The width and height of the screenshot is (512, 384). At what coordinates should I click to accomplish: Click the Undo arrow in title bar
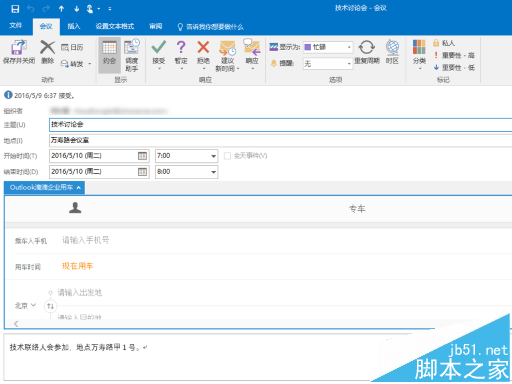tap(31, 9)
